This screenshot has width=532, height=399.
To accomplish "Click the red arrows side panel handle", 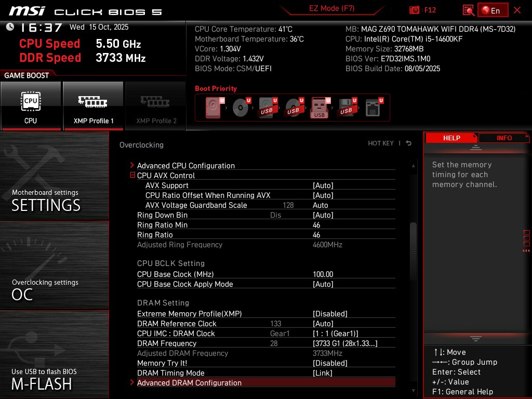I will click(526, 251).
